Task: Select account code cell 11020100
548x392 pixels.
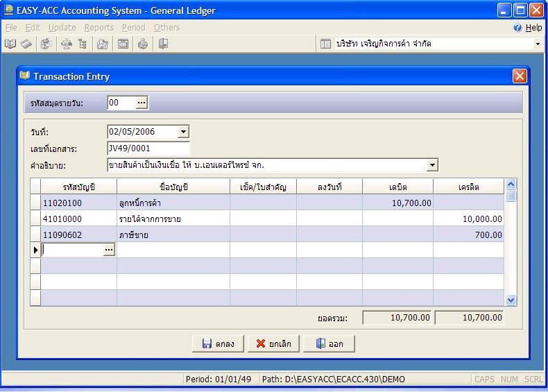Action: pyautogui.click(x=78, y=203)
